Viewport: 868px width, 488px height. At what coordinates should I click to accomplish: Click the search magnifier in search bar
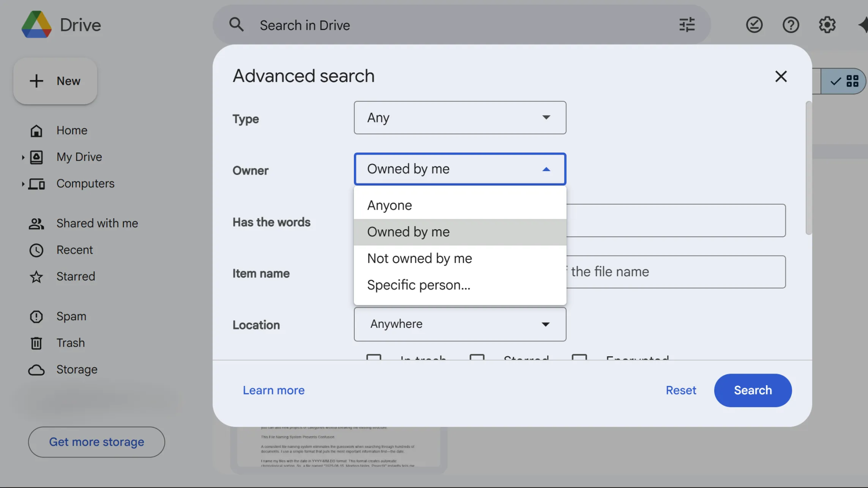[237, 25]
